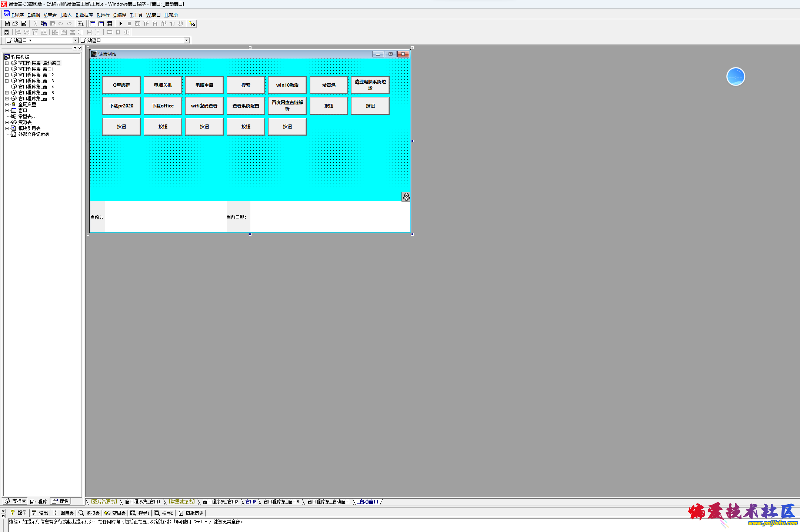Open the find search document icon
The height and width of the screenshot is (532, 800).
point(80,23)
